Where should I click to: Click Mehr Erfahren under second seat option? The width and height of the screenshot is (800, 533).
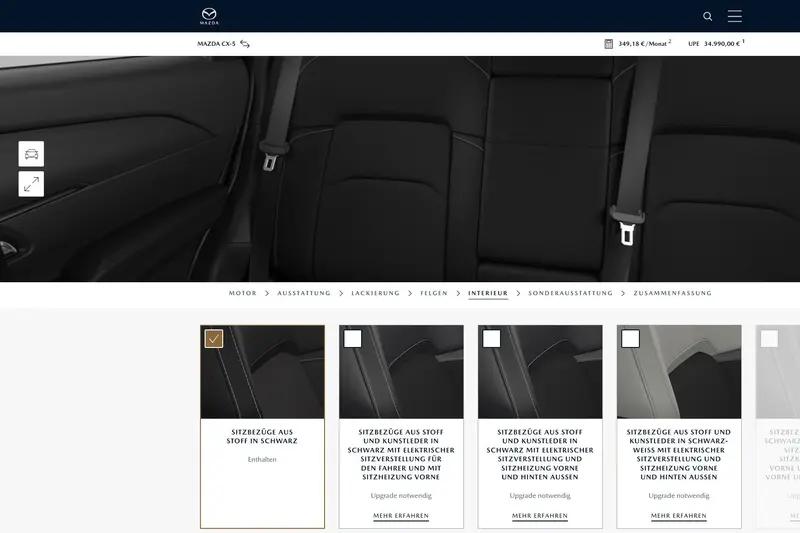click(x=401, y=516)
